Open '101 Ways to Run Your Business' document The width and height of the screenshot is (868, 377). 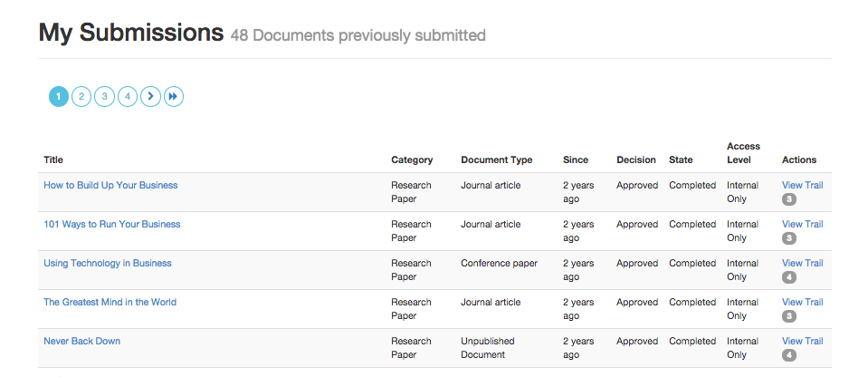[112, 224]
